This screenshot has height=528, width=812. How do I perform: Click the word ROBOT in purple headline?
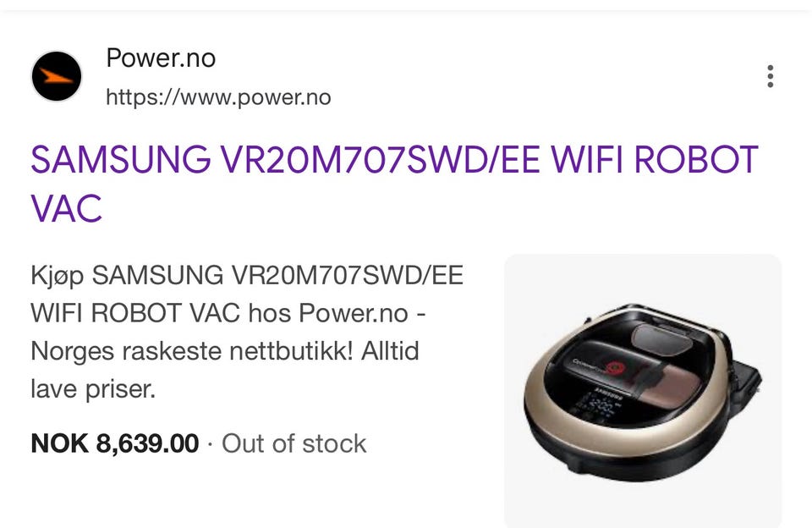(696, 159)
